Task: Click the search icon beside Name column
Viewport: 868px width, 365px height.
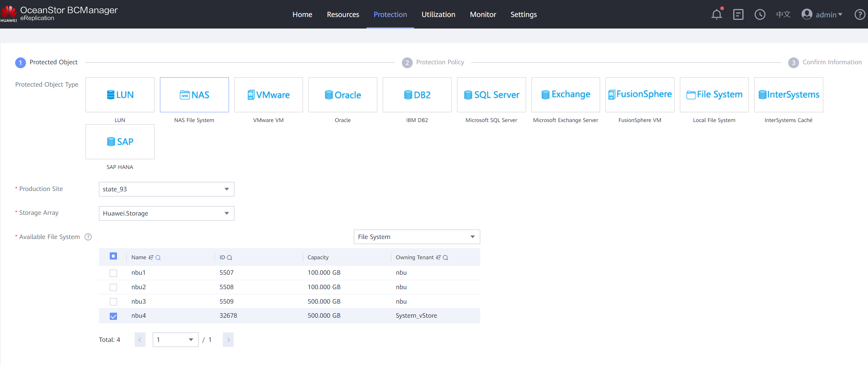Action: click(x=158, y=257)
